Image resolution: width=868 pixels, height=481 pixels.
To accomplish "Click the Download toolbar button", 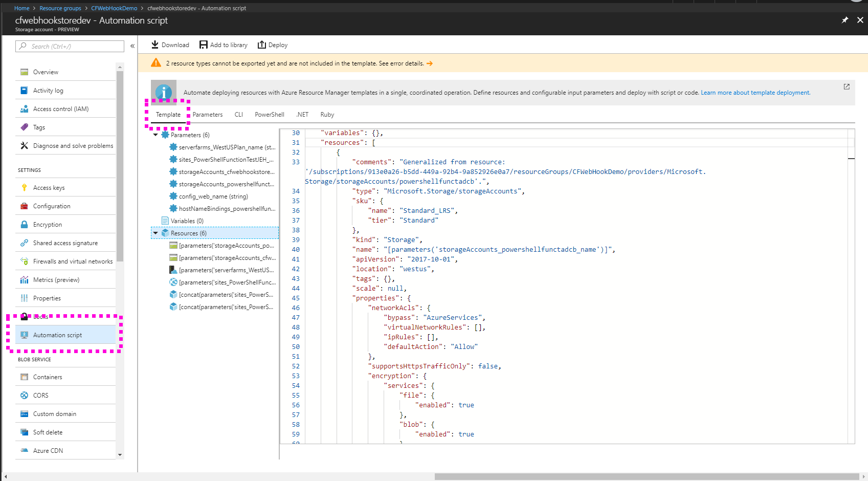I will point(170,45).
